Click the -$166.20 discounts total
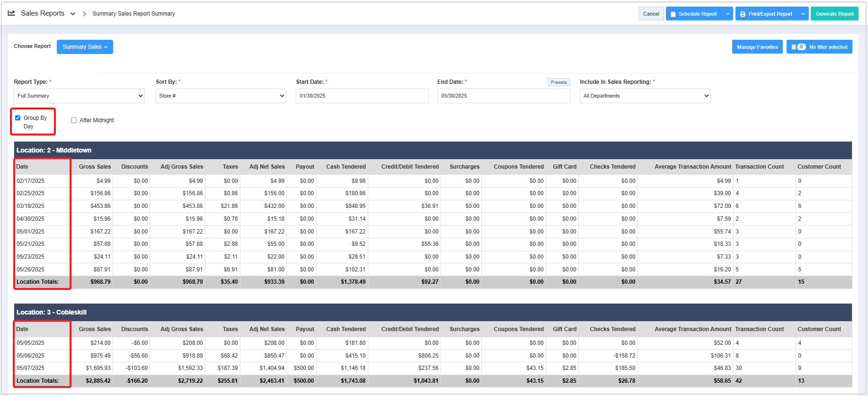 137,381
